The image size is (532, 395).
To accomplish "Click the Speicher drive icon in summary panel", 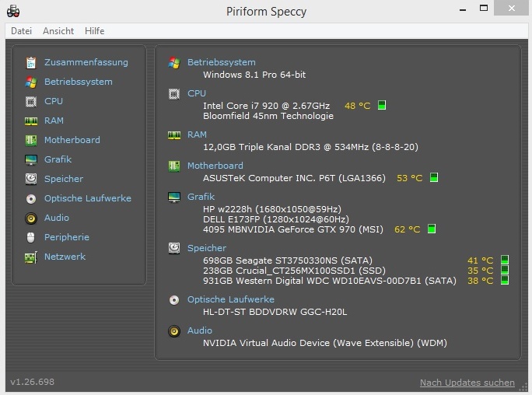I will pyautogui.click(x=174, y=249).
